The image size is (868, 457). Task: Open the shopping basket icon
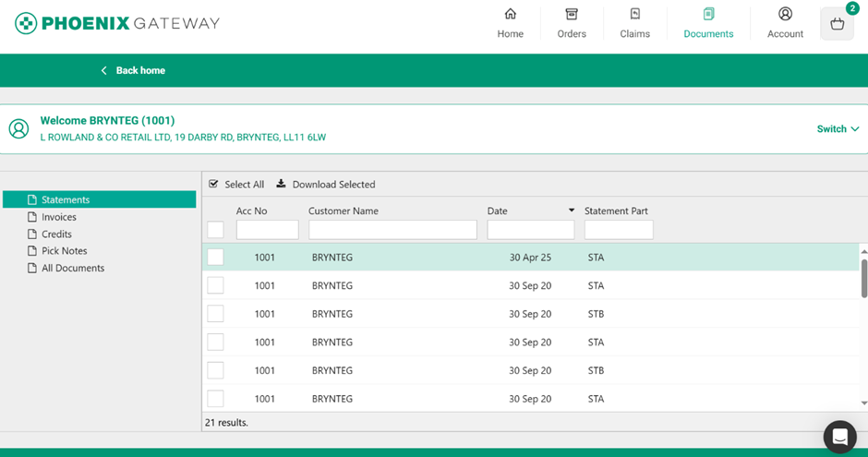pyautogui.click(x=837, y=25)
